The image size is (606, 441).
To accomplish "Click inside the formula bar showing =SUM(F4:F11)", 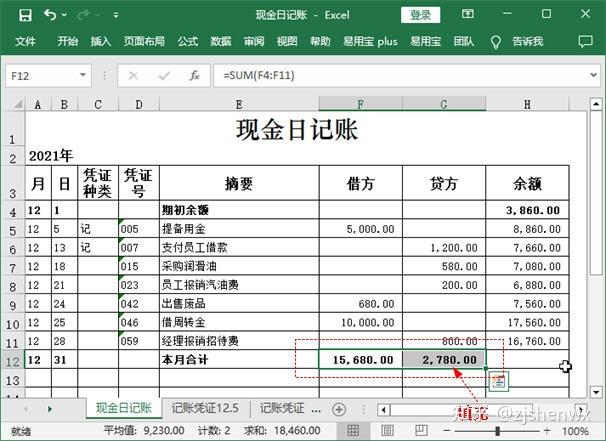I will tap(400, 76).
